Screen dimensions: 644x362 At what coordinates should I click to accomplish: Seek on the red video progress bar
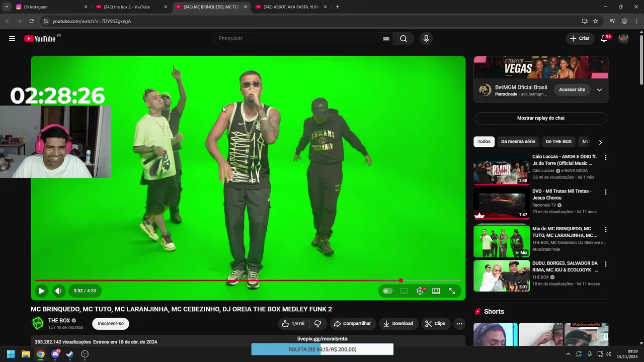248,281
